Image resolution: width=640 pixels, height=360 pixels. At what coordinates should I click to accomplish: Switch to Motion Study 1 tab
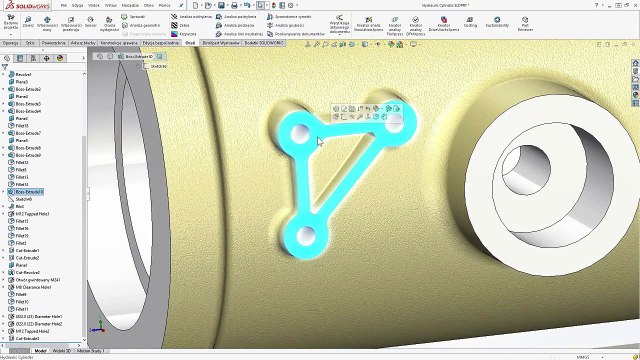tap(90, 351)
